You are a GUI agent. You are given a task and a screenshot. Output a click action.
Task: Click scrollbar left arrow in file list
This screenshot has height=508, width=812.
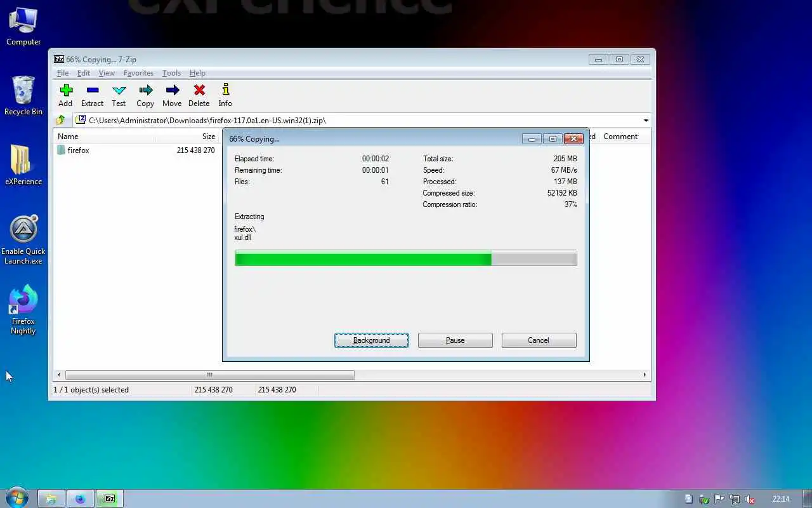coord(59,375)
